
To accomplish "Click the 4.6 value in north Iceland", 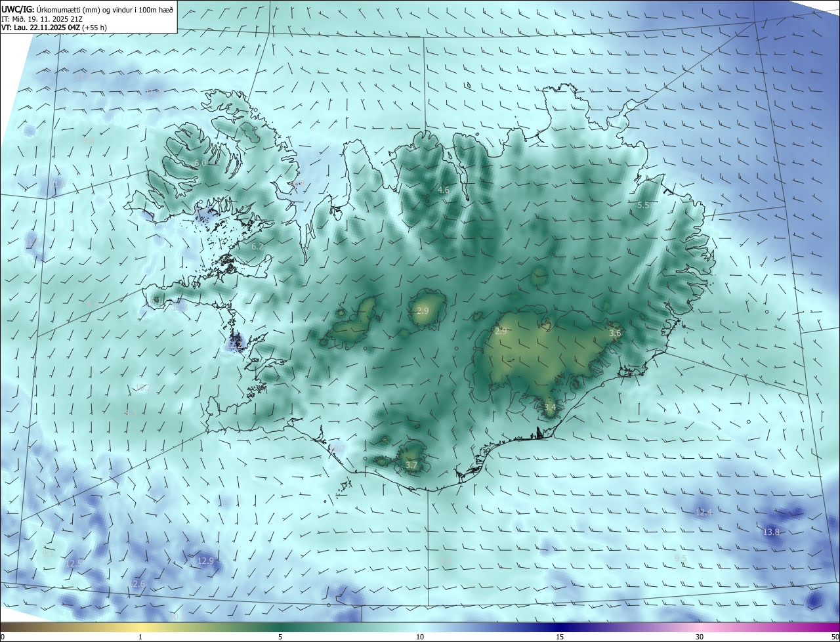I will point(443,190).
